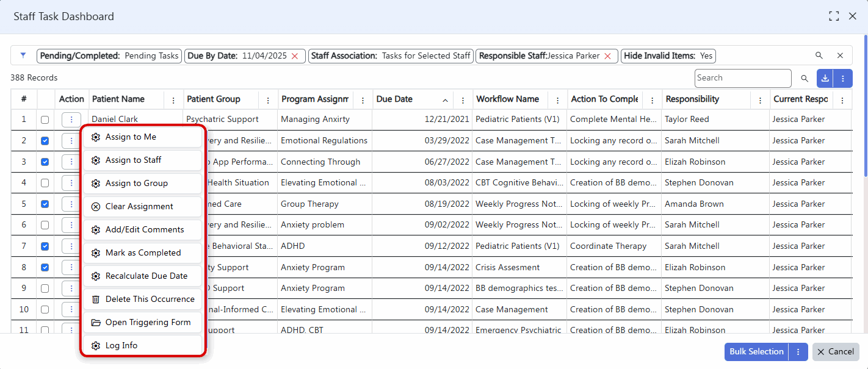
Task: Click the filter bar search magnifier
Action: [819, 56]
